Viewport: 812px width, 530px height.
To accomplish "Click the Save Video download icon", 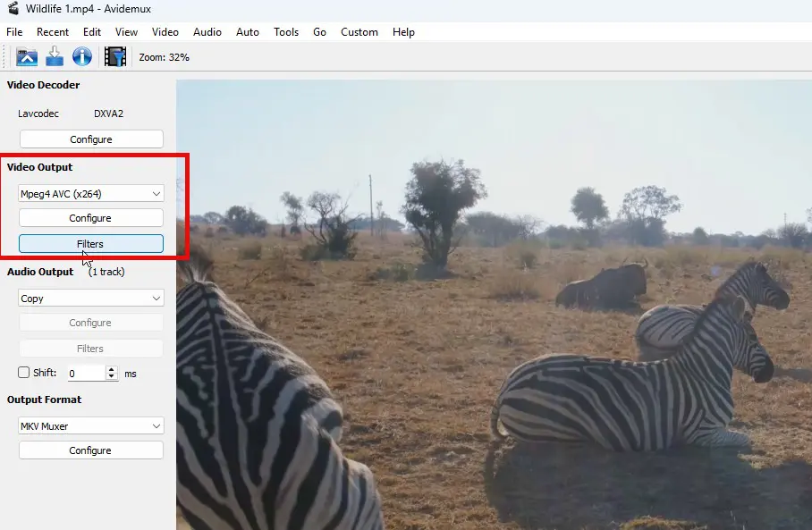I will (55, 57).
